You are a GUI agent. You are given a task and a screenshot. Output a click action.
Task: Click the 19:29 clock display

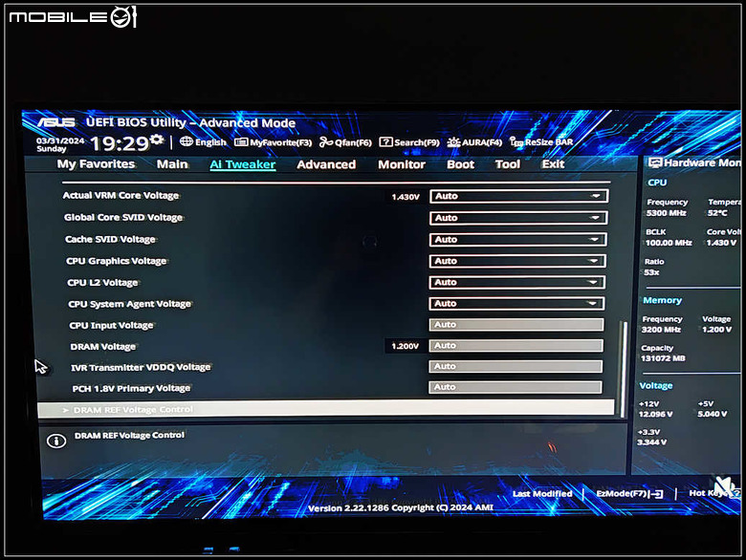[x=119, y=143]
